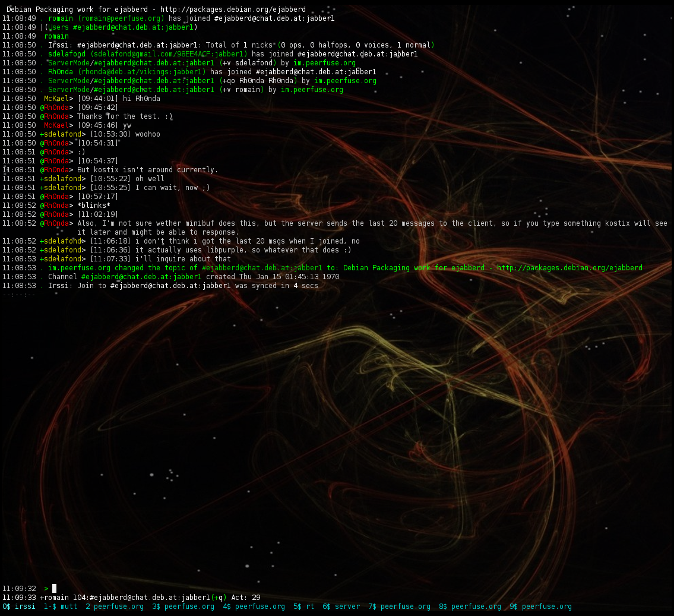
Task: Click "i'll inquire about that" message
Action: 183,258
